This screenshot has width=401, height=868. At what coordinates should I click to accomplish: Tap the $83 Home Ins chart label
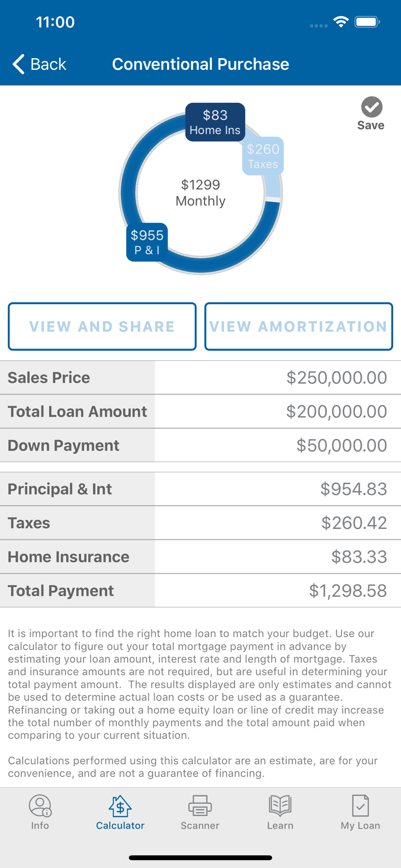coord(215,122)
